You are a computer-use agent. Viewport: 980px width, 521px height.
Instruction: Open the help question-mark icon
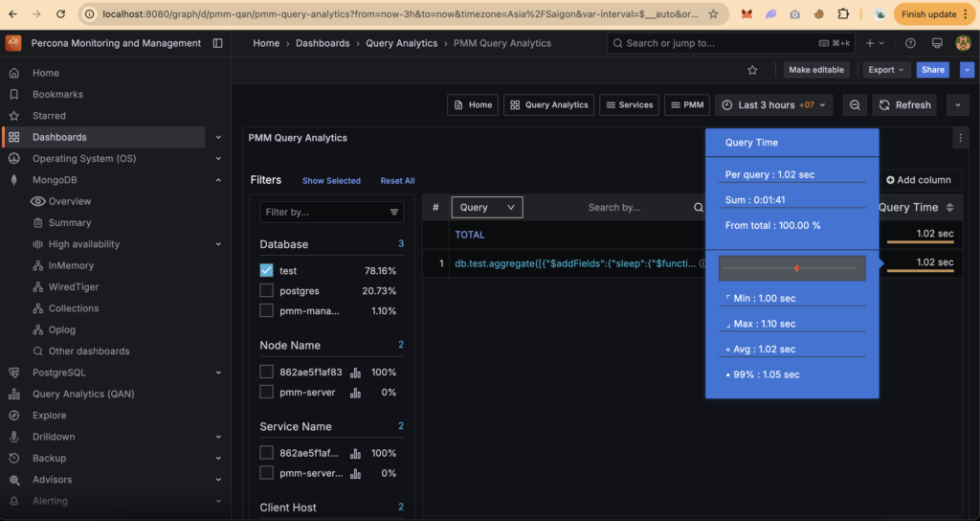coord(911,43)
